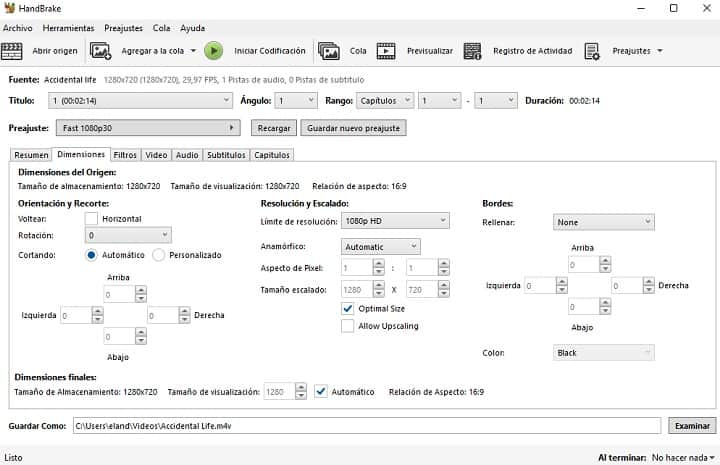Open the Ángulo dropdown
The width and height of the screenshot is (720, 465).
coord(296,101)
